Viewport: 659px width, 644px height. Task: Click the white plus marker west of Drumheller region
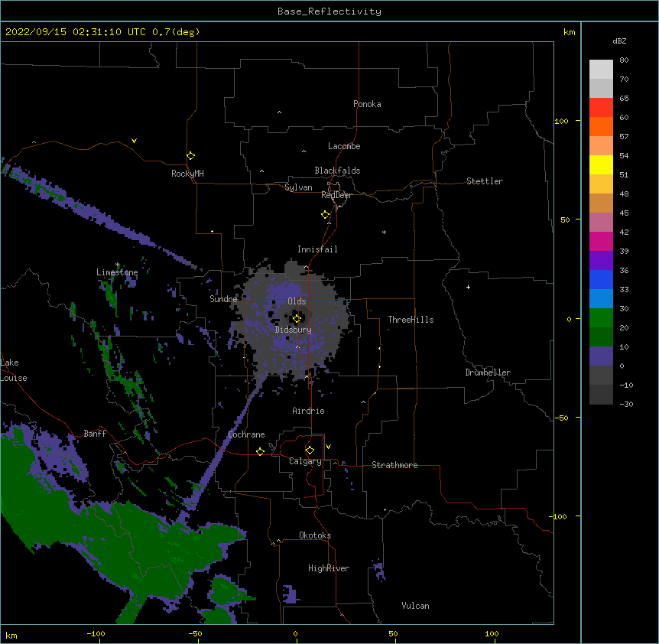pos(468,287)
